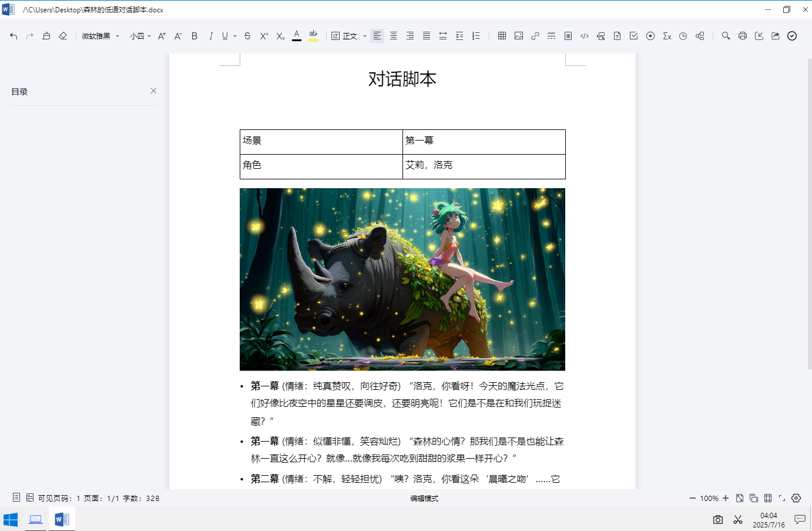Insert a code block
Screen dimensions: 812x531
(x=584, y=36)
